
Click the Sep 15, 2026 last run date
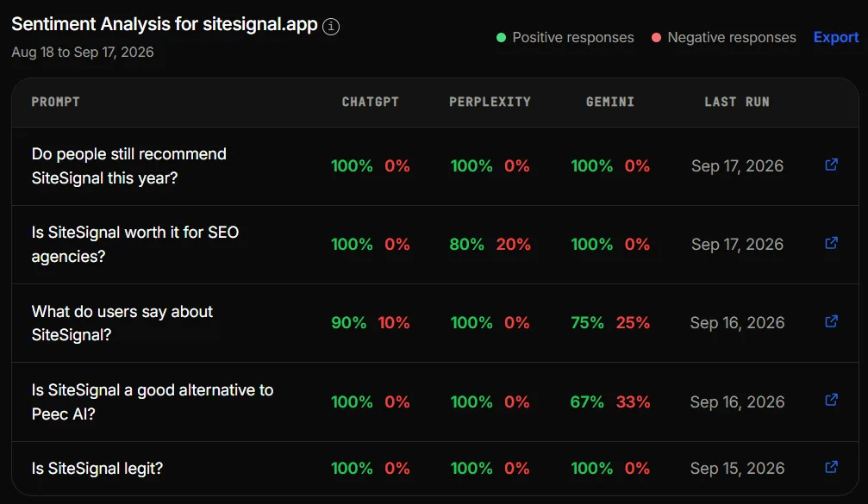click(x=737, y=469)
